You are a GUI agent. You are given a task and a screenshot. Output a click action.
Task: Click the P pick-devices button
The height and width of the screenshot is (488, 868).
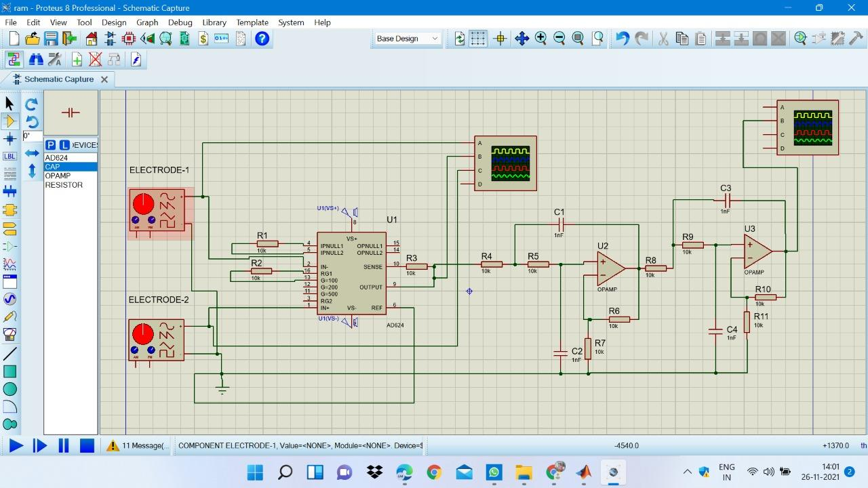[x=51, y=145]
